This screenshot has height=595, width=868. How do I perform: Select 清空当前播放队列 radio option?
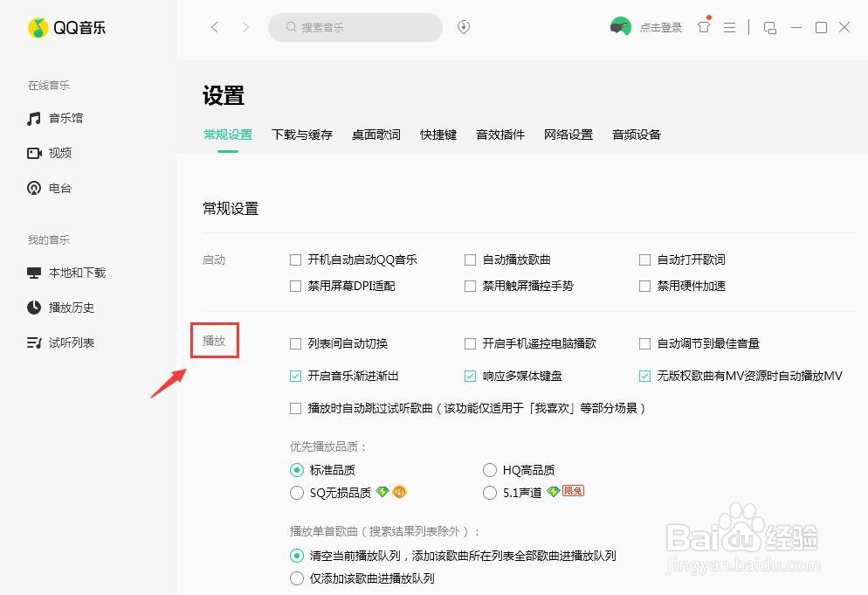pyautogui.click(x=297, y=555)
